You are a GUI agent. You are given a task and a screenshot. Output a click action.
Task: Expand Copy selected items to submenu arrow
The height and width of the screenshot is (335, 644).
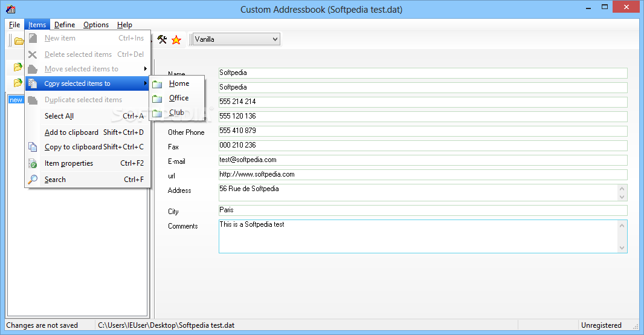pos(146,83)
